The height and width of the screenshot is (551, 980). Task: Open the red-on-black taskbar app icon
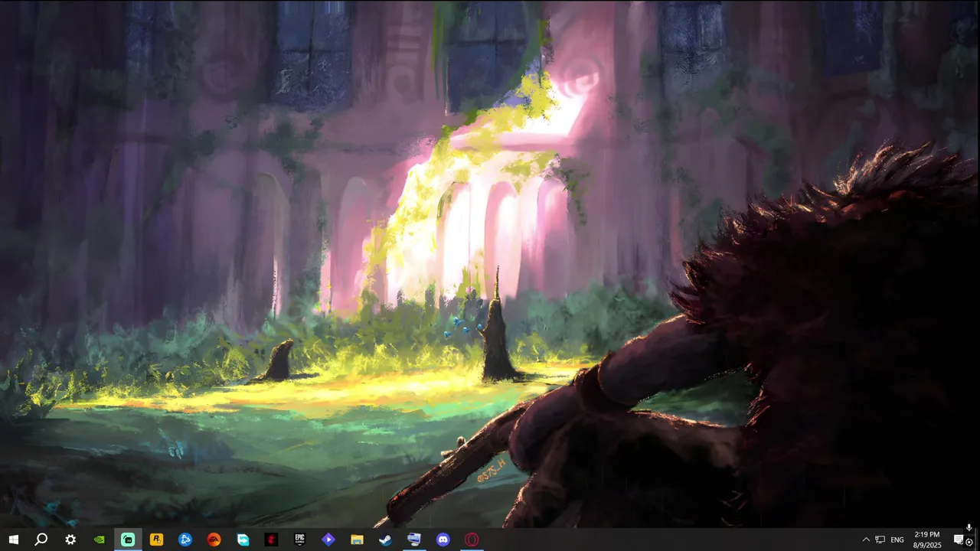click(x=271, y=540)
